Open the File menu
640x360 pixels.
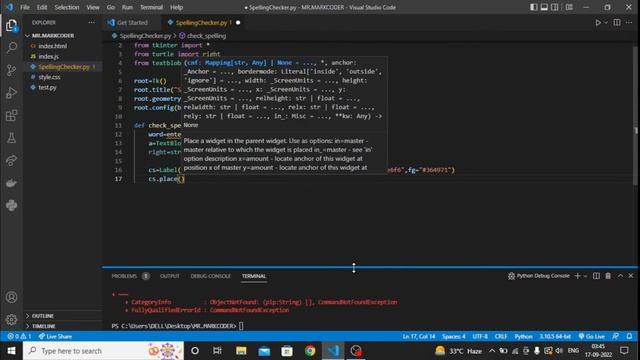pos(25,7)
